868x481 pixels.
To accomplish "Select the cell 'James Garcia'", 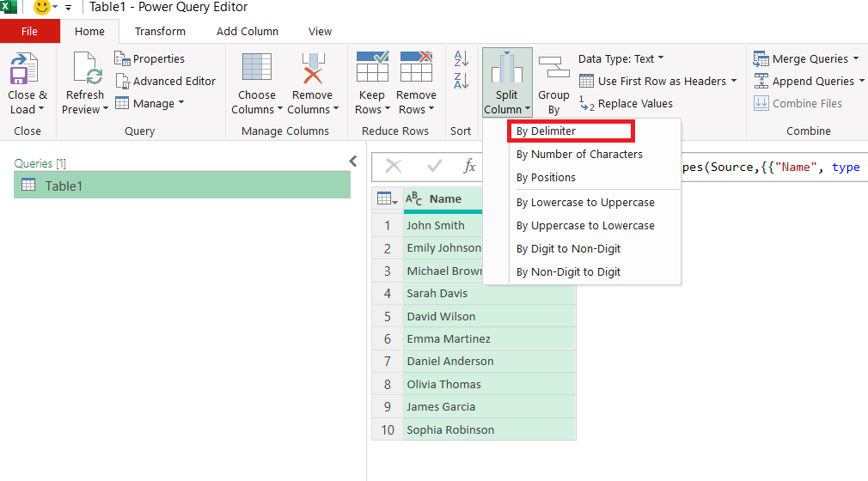I will 489,407.
